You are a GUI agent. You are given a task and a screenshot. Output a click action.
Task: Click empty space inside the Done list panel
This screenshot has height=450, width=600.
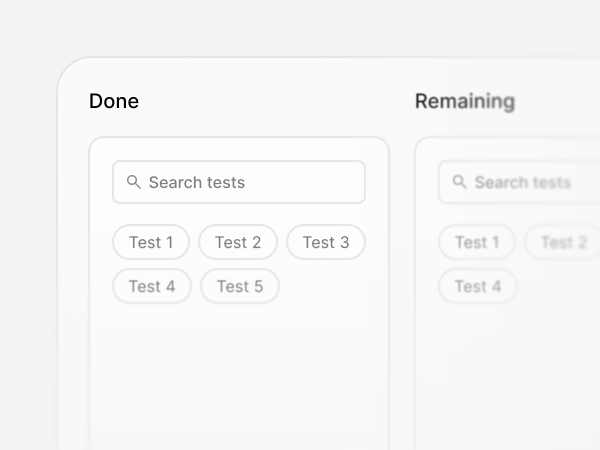[x=239, y=375]
